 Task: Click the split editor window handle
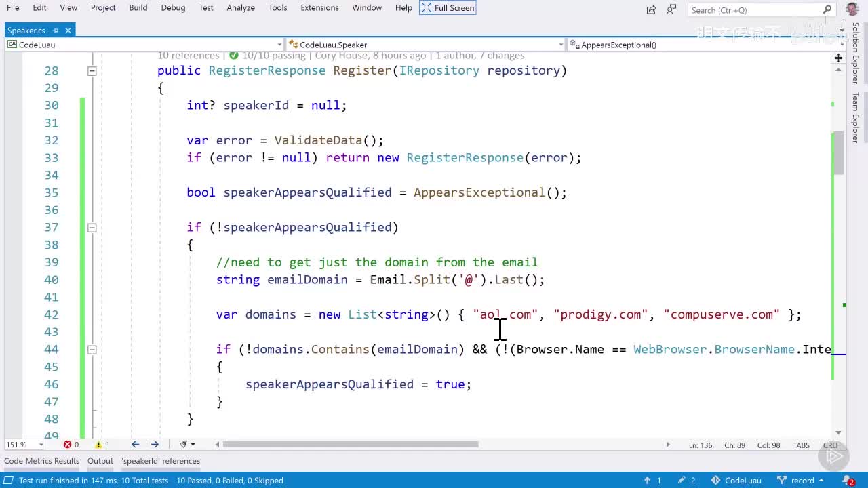click(838, 58)
